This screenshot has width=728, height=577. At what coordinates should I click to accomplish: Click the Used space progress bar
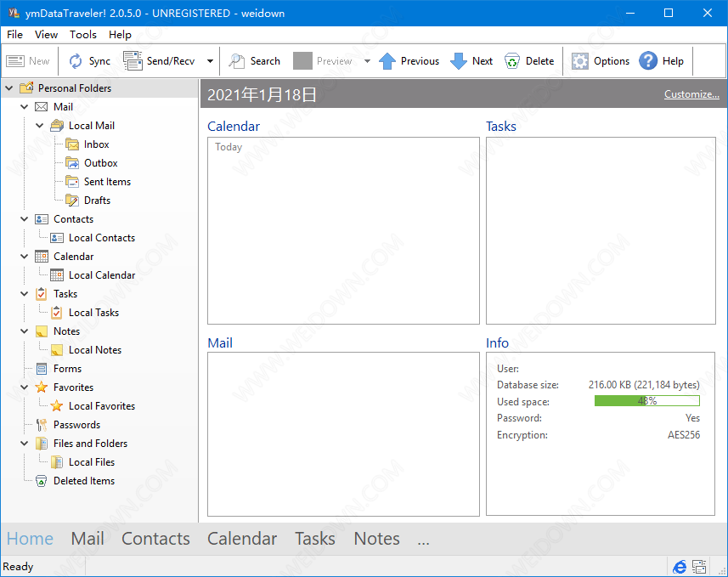[x=646, y=401]
